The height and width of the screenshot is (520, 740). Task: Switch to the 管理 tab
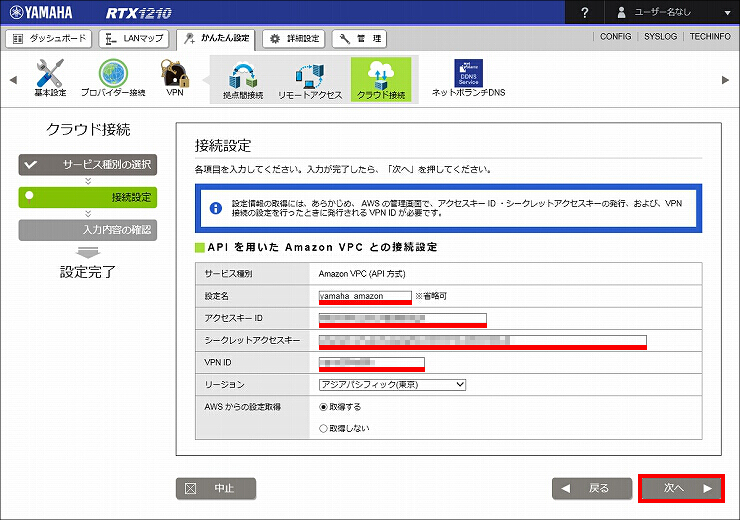click(359, 39)
